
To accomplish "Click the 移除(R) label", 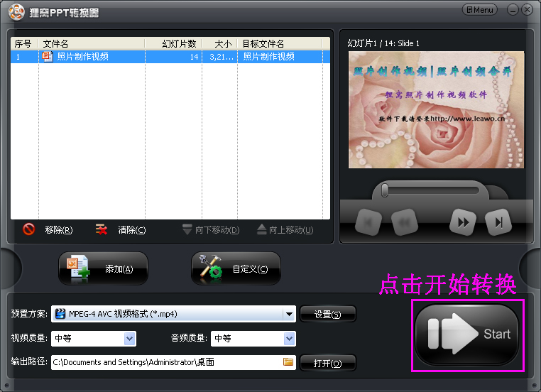I will pos(59,230).
